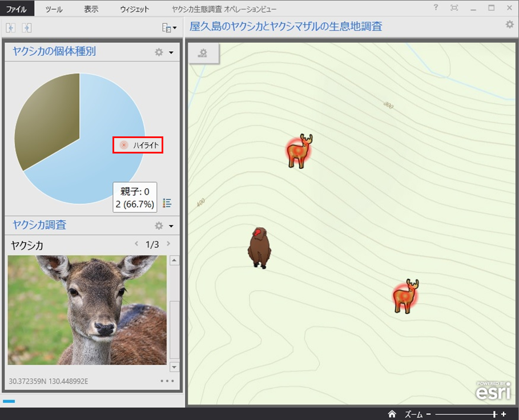Go to next feature record arrow
Viewport: 519px width, 420px height.
click(x=168, y=244)
